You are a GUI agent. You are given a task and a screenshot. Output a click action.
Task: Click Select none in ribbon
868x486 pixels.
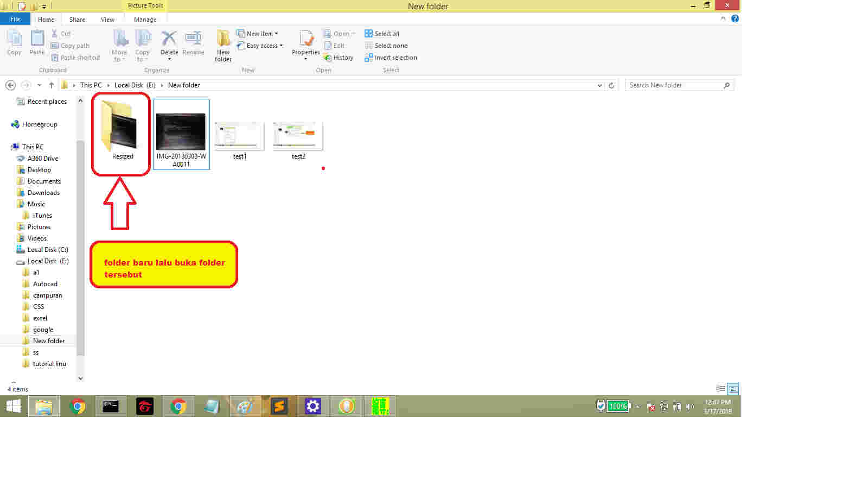pos(386,46)
